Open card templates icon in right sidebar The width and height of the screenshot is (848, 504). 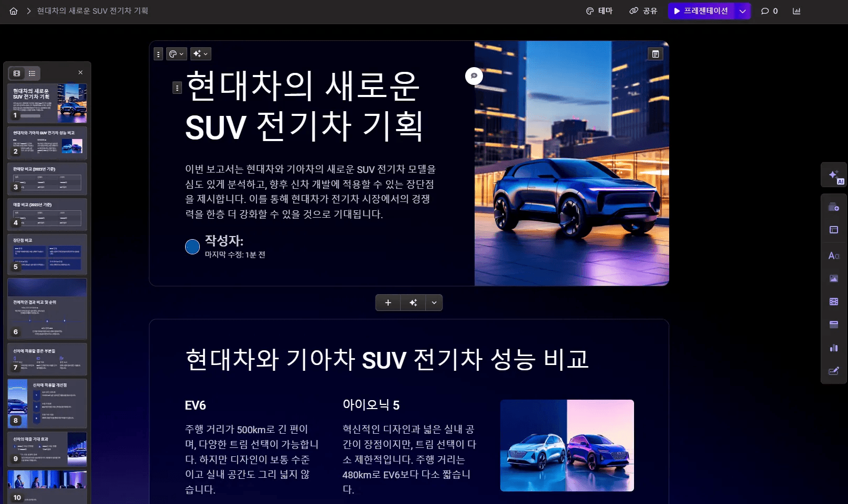834,207
